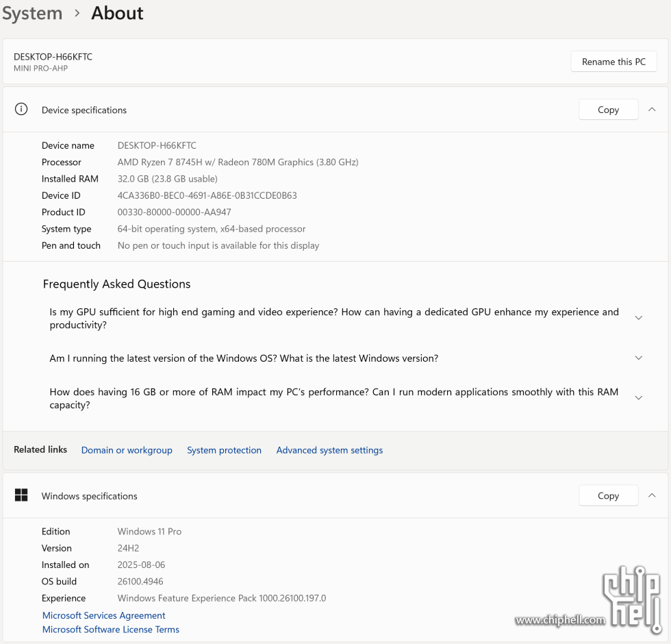Collapse the Windows specifications section
This screenshot has width=671, height=644.
click(652, 495)
